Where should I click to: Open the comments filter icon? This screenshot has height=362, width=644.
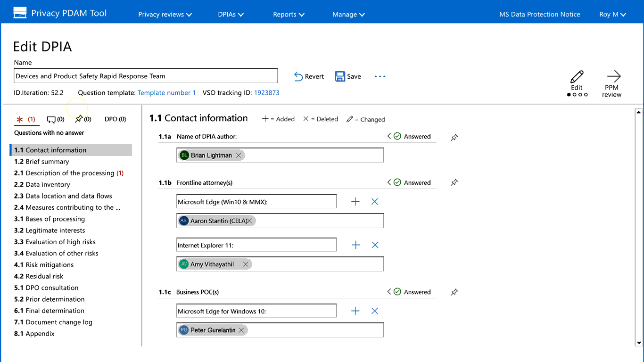(51, 119)
